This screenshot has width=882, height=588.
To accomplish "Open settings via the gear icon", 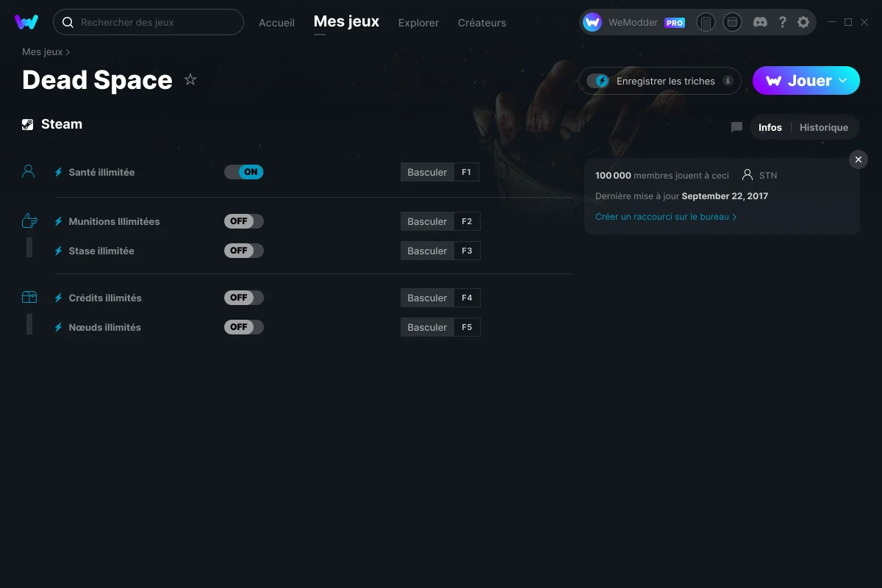I will click(803, 22).
